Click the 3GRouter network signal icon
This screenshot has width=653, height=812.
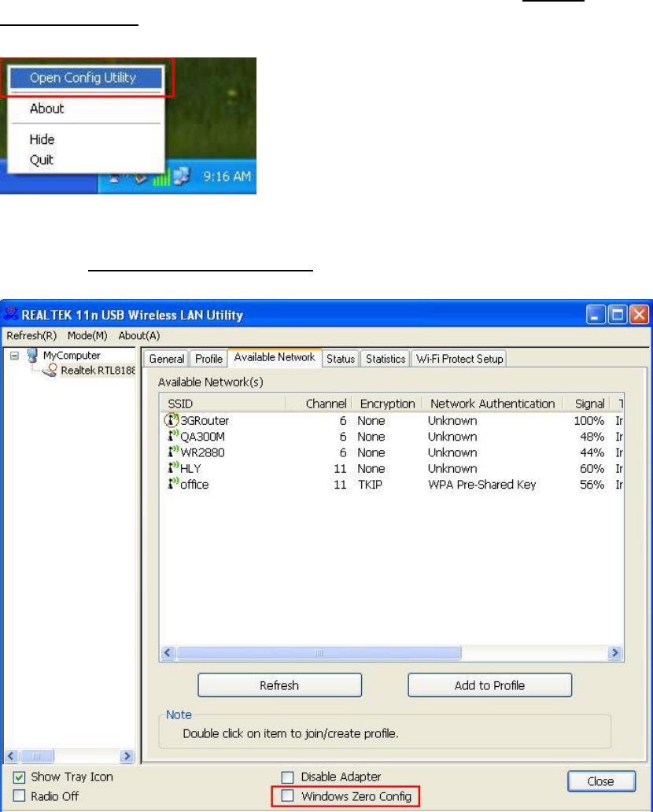point(172,419)
